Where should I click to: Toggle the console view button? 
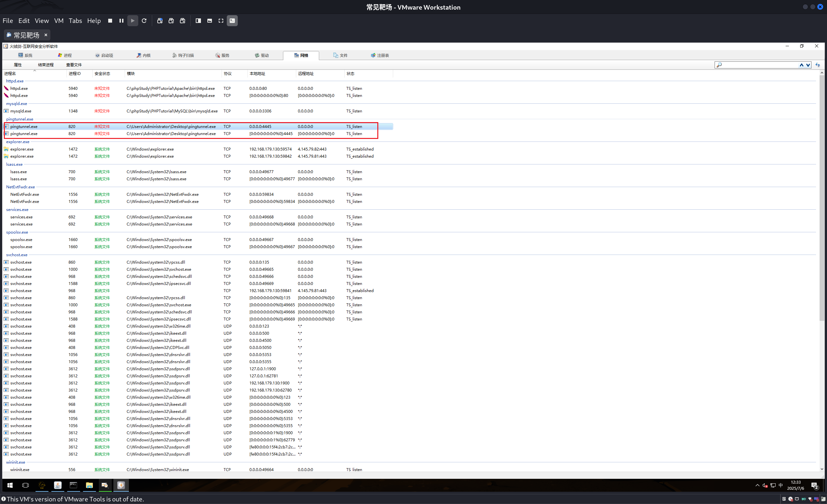232,21
